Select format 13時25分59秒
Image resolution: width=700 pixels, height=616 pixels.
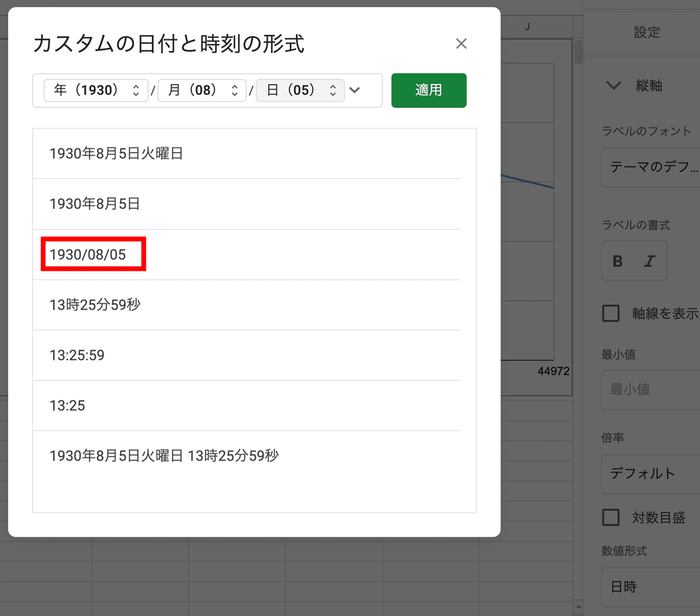pos(247,305)
